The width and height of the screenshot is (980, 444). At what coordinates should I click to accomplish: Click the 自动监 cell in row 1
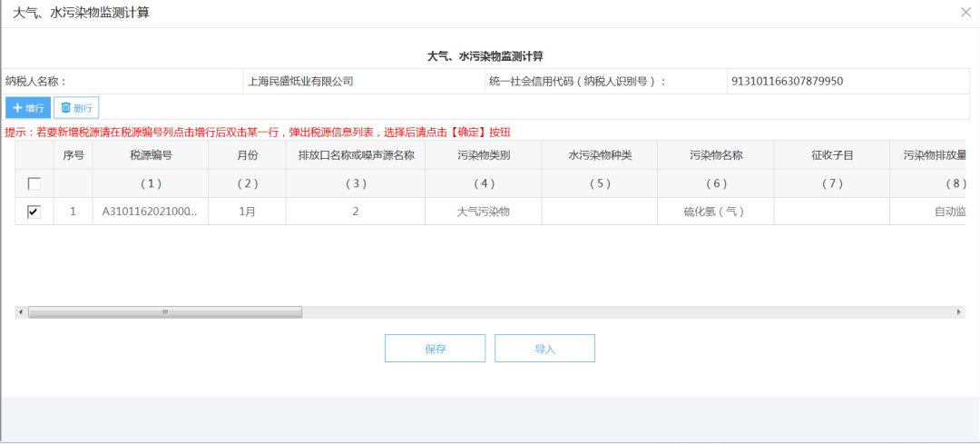pos(927,212)
